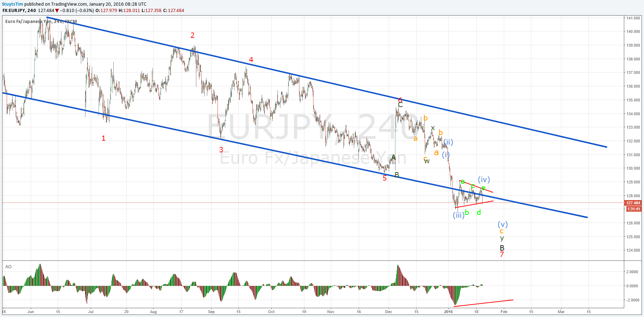644x317 pixels.
Task: Select the blue (iv) wave label
Action: click(484, 180)
